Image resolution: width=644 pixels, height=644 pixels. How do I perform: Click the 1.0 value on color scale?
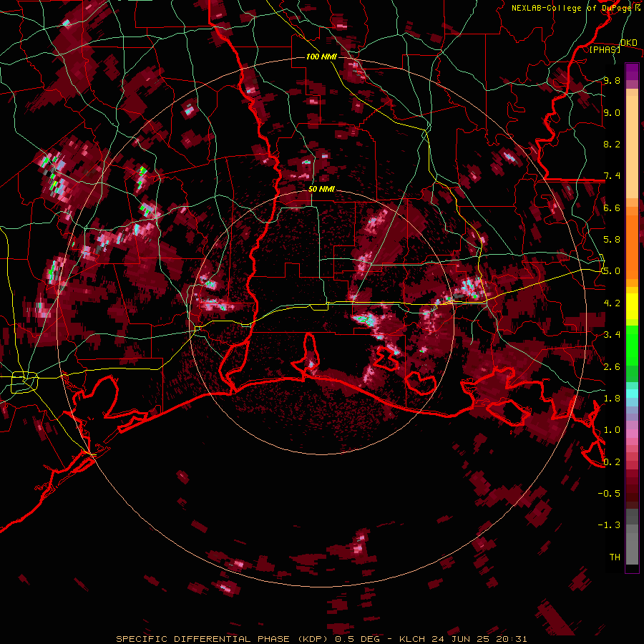[x=612, y=430]
